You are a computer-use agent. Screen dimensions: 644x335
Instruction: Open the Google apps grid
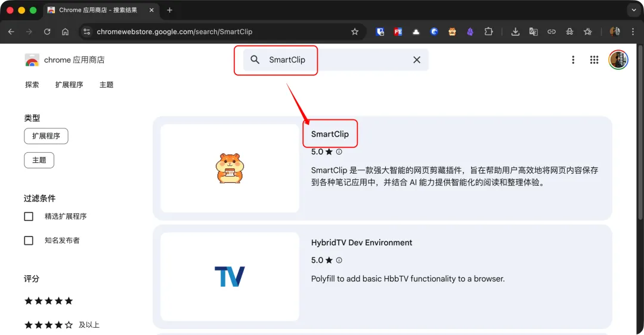[594, 60]
